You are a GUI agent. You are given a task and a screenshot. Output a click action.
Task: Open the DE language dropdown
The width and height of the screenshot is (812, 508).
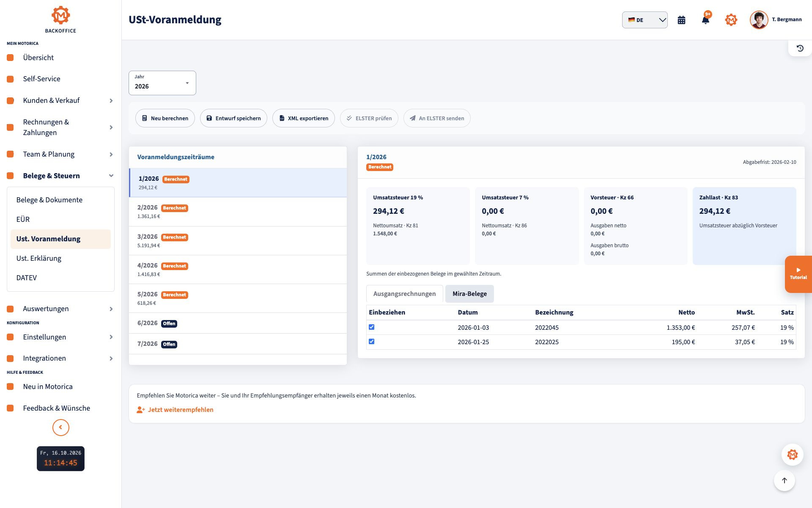pyautogui.click(x=645, y=20)
